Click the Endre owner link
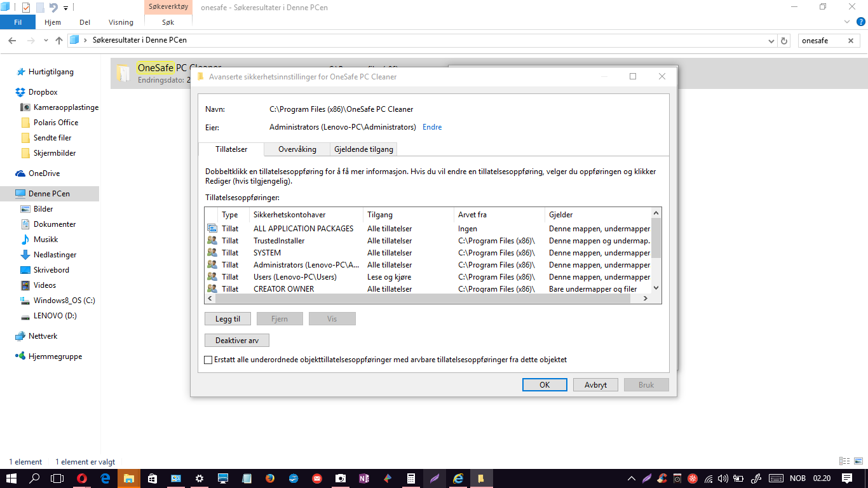Screen dimensions: 868x488 click(432, 127)
